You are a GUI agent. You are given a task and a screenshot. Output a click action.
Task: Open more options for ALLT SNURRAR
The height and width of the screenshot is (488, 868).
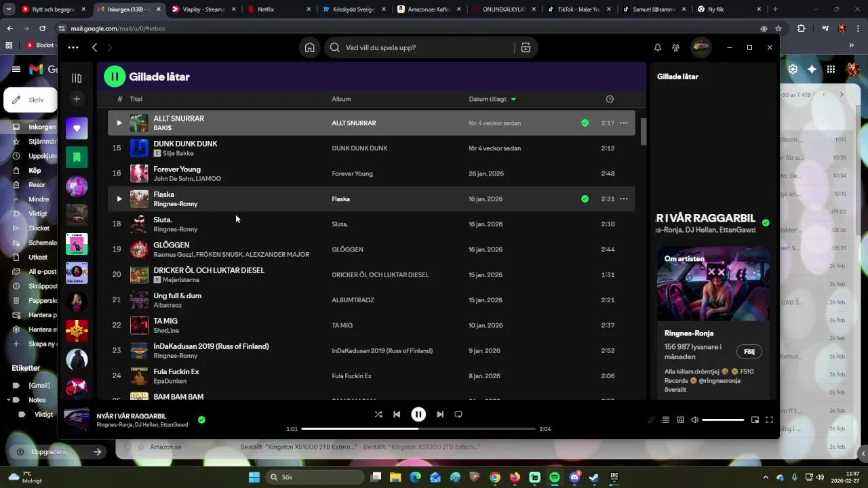click(x=624, y=123)
